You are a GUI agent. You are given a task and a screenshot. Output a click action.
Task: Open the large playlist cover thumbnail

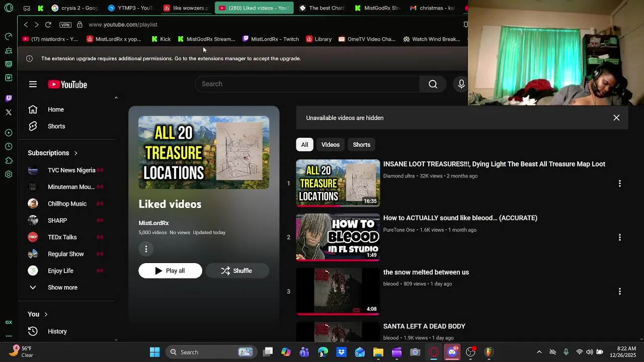coord(204,153)
